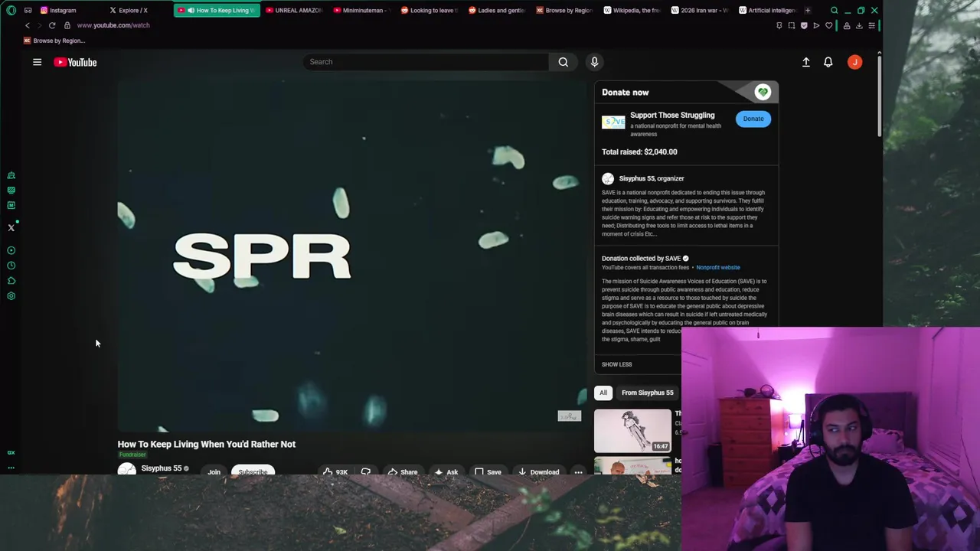The image size is (980, 551).
Task: Click the fundraiser green heart badge
Action: click(x=763, y=92)
